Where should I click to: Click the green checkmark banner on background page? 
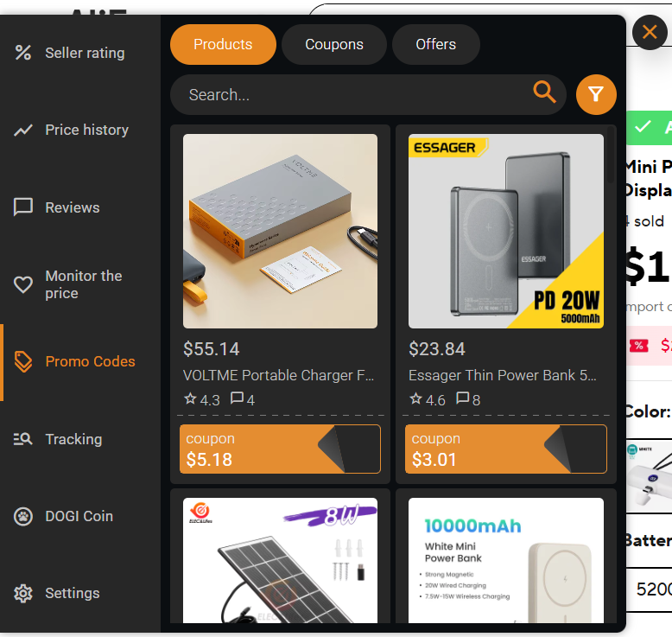650,127
